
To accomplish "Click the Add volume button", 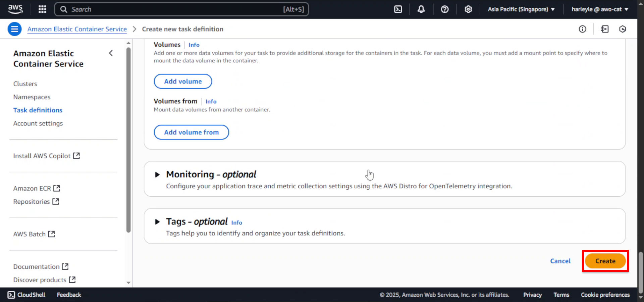I will [183, 81].
